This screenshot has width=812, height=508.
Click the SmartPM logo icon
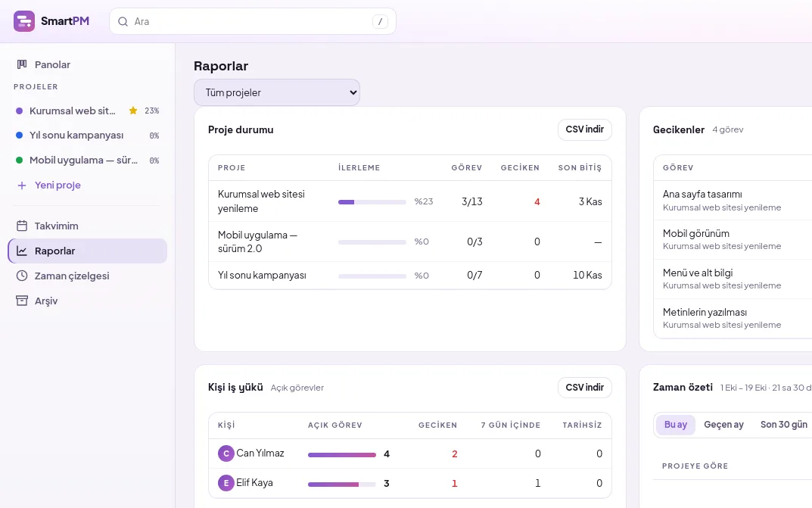point(23,21)
